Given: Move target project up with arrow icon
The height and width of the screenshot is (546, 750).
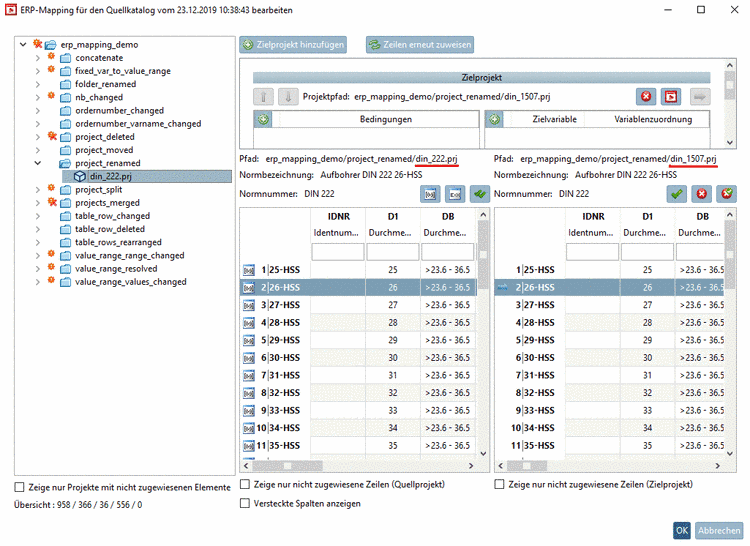Looking at the screenshot, I should click(263, 97).
